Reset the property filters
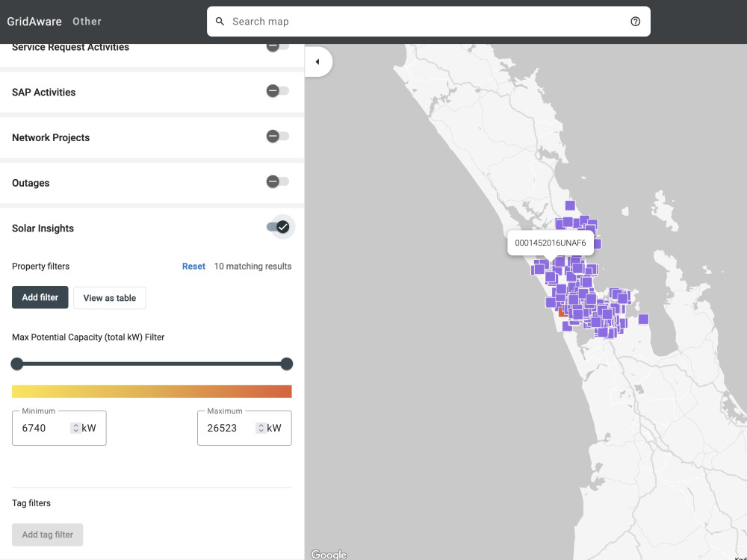 193,267
